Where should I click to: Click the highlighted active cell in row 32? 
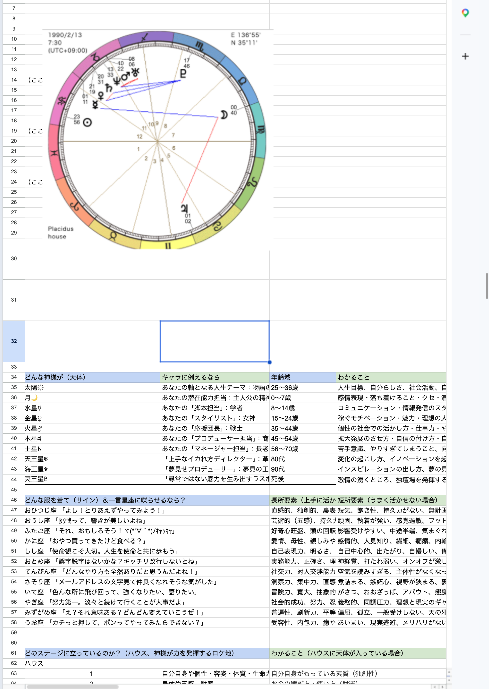coord(215,341)
